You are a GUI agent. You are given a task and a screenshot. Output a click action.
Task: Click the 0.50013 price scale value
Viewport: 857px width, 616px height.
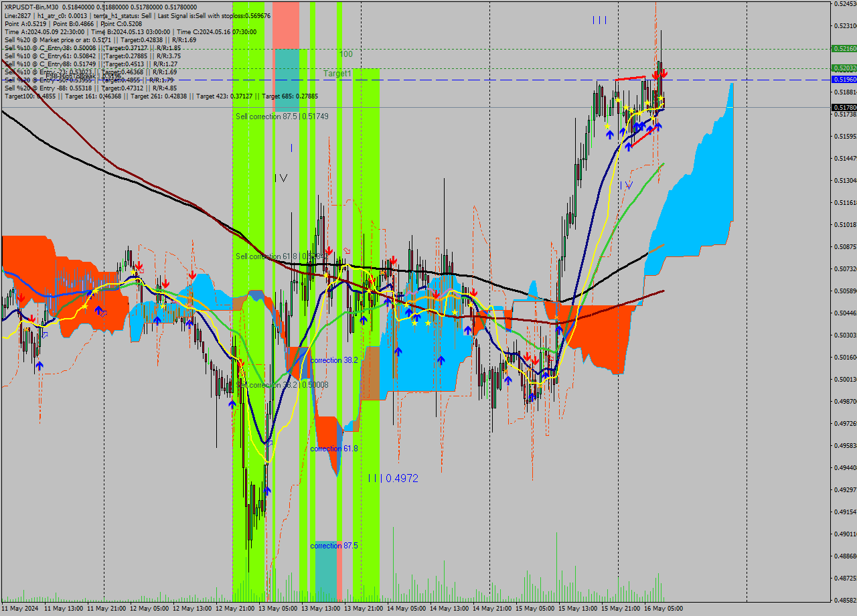click(x=845, y=379)
